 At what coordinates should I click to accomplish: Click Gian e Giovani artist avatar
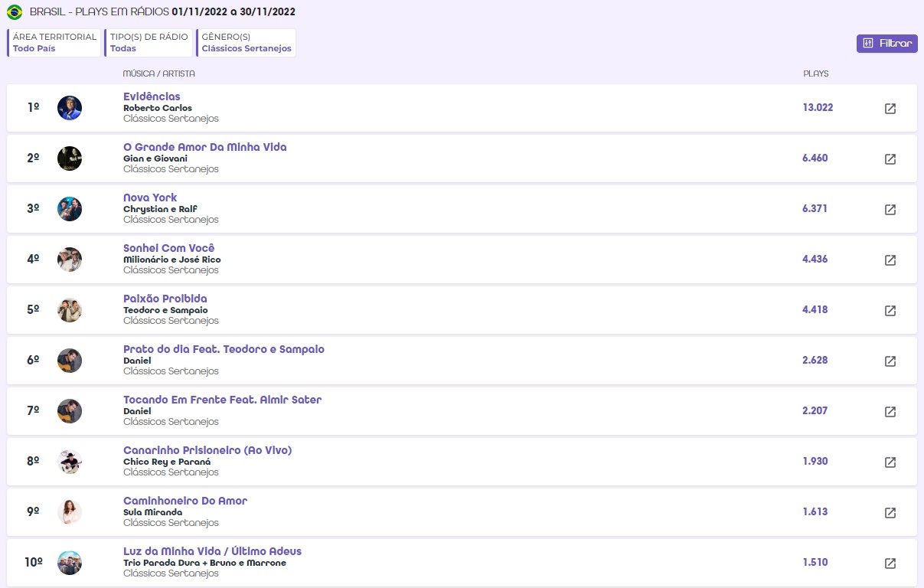point(70,158)
